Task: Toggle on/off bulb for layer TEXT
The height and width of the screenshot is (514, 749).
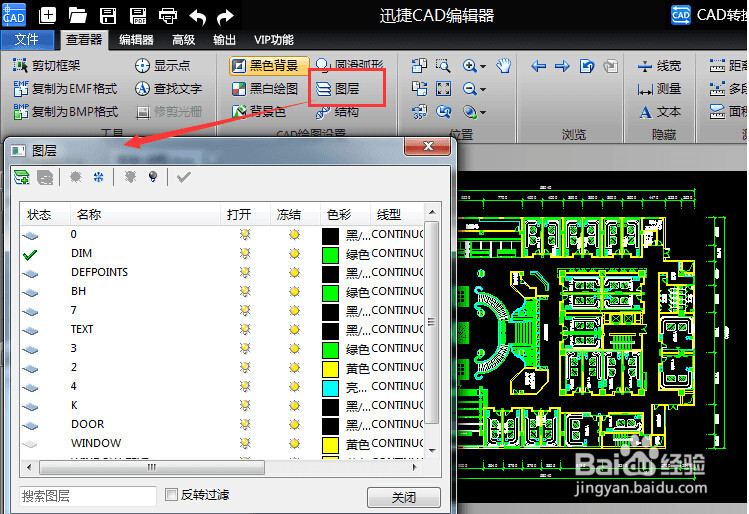Action: pos(245,329)
